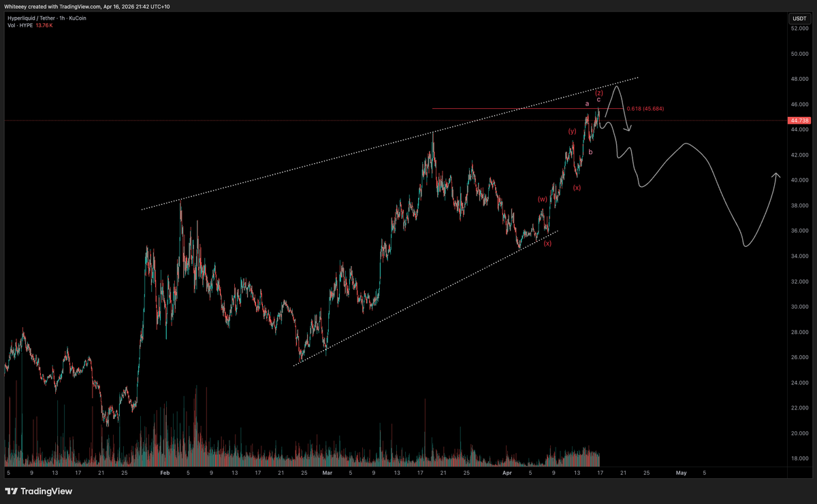The image size is (817, 504).
Task: Click the 48.000 price axis label
Action: pos(799,79)
